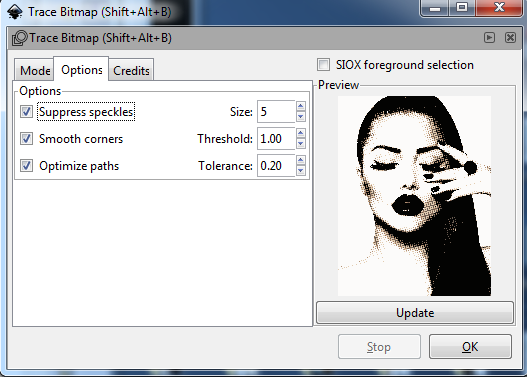Open the Credits tab

pyautogui.click(x=131, y=71)
